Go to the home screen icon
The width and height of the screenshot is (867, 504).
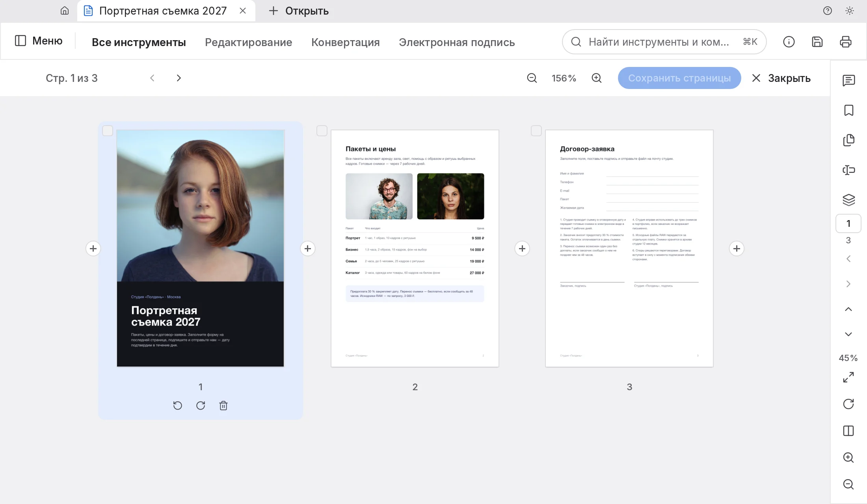[x=65, y=11]
